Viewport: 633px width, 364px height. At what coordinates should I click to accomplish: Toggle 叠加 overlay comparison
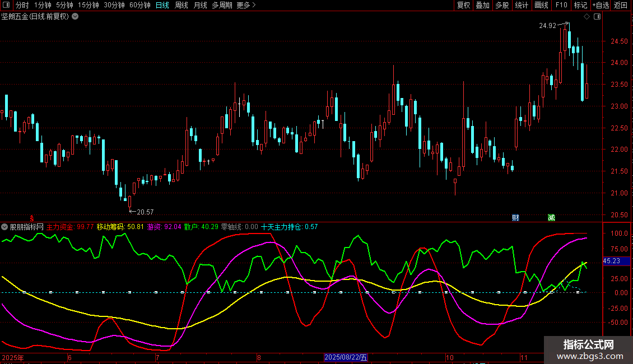coord(482,5)
